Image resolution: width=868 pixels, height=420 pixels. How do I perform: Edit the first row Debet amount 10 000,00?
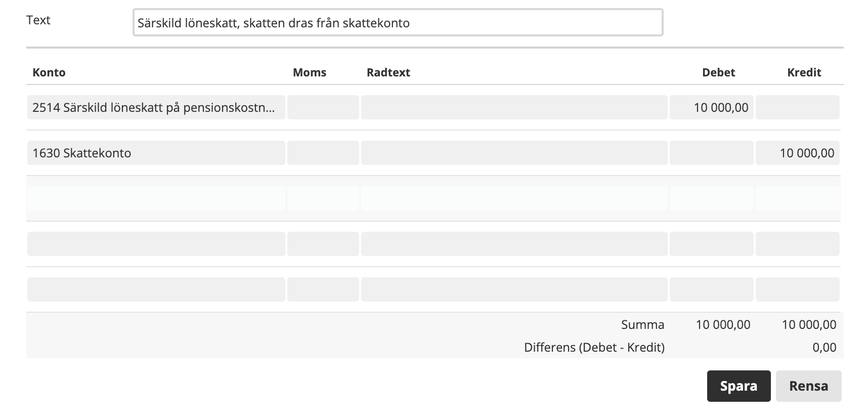(x=711, y=107)
